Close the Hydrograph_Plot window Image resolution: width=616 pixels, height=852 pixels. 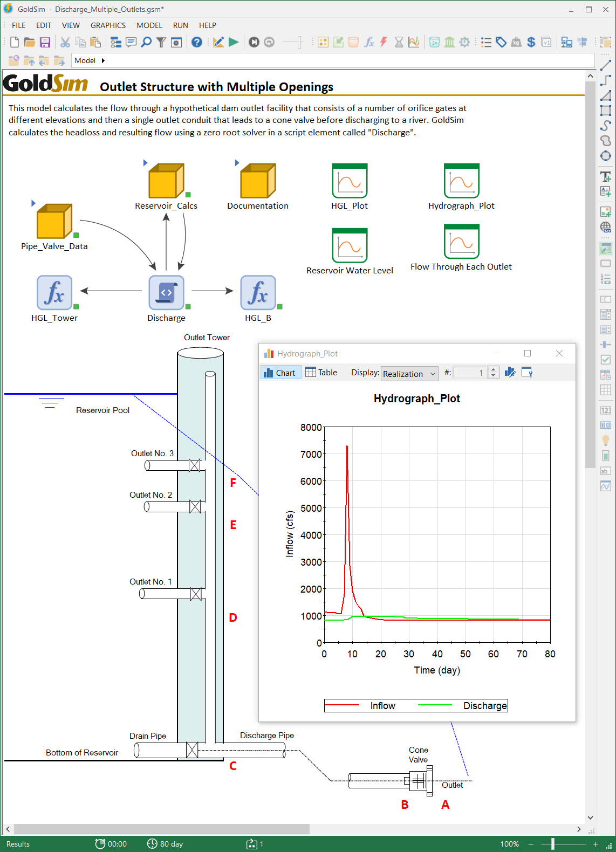click(559, 353)
